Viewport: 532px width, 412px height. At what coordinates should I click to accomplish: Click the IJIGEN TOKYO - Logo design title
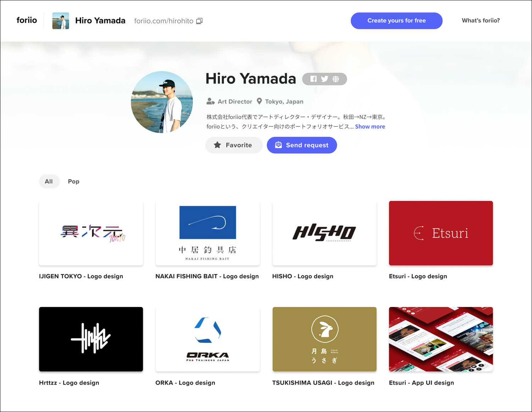pos(81,276)
